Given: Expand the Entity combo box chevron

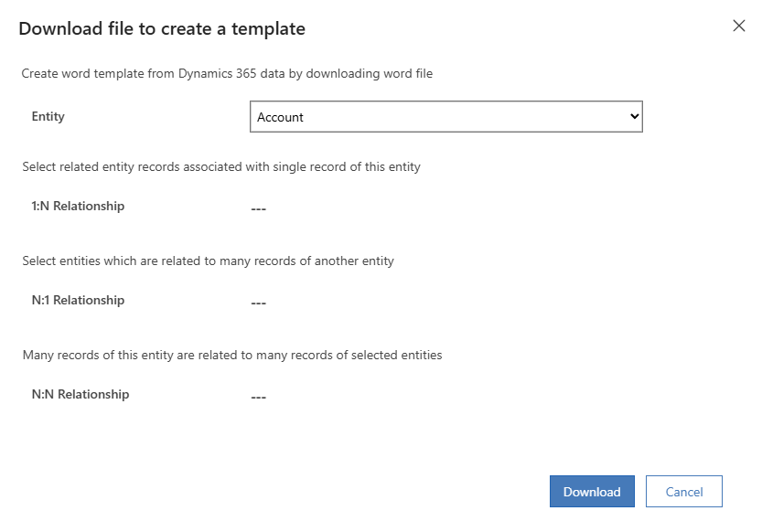Looking at the screenshot, I should 633,116.
